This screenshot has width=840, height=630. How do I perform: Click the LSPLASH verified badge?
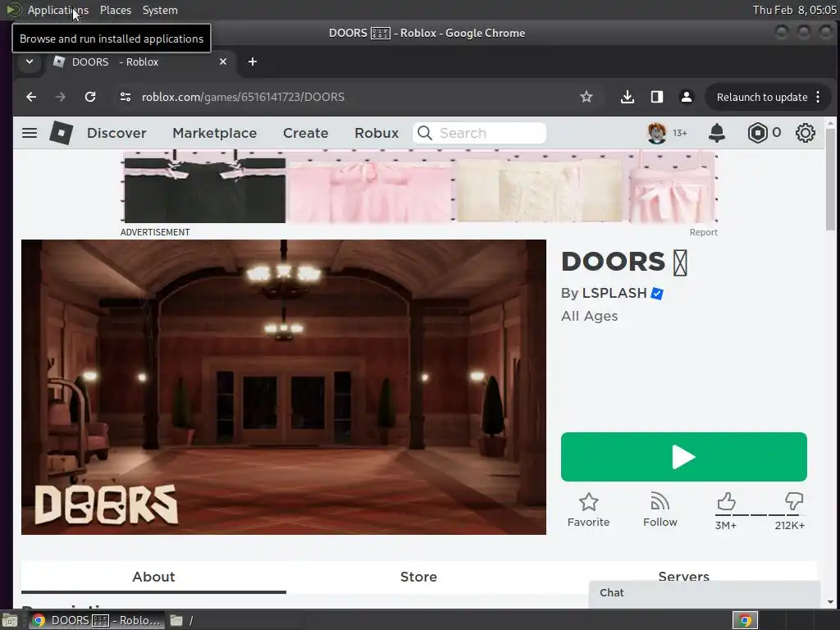[x=657, y=294]
